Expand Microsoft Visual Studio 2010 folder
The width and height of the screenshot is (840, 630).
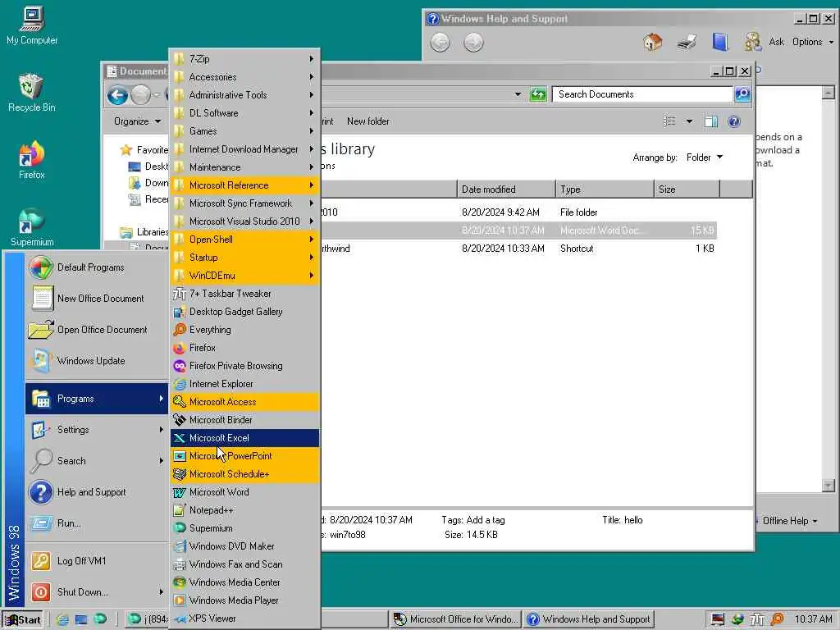coord(244,221)
